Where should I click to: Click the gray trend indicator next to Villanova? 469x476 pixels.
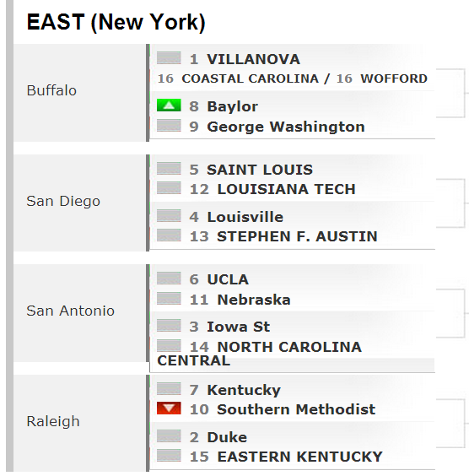tap(169, 58)
